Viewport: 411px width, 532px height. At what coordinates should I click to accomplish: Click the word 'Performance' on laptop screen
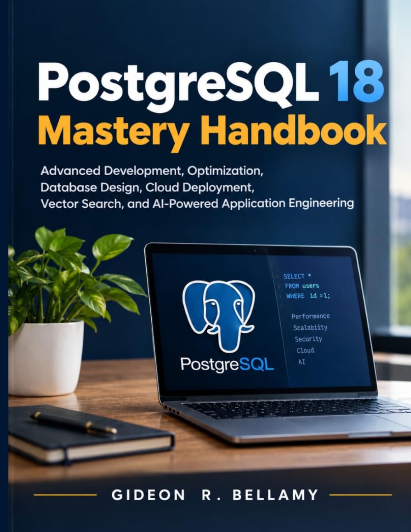pyautogui.click(x=310, y=316)
